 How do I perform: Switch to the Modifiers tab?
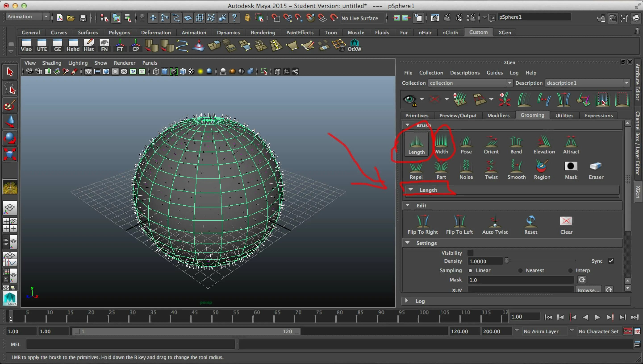pos(498,116)
